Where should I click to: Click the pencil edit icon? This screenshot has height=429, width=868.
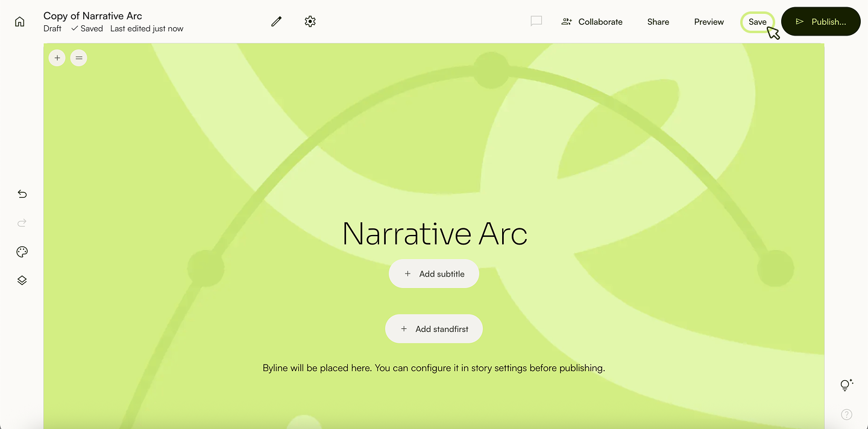277,22
